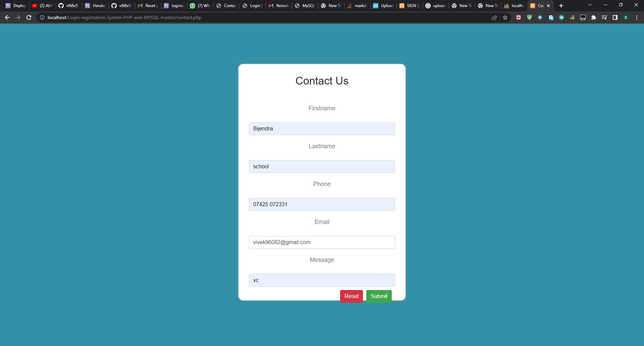
Task: Open the Chrome three-dot menu
Action: [637, 17]
